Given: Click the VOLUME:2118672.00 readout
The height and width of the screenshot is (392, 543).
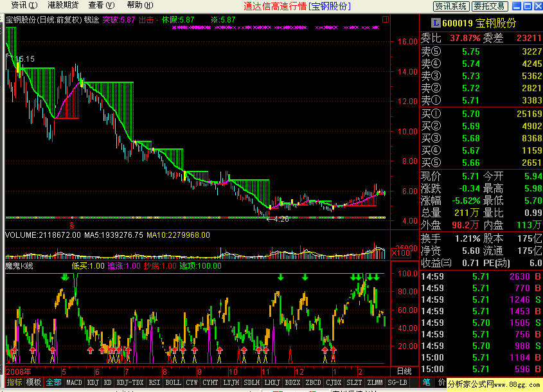Looking at the screenshot, I should pyautogui.click(x=43, y=235).
